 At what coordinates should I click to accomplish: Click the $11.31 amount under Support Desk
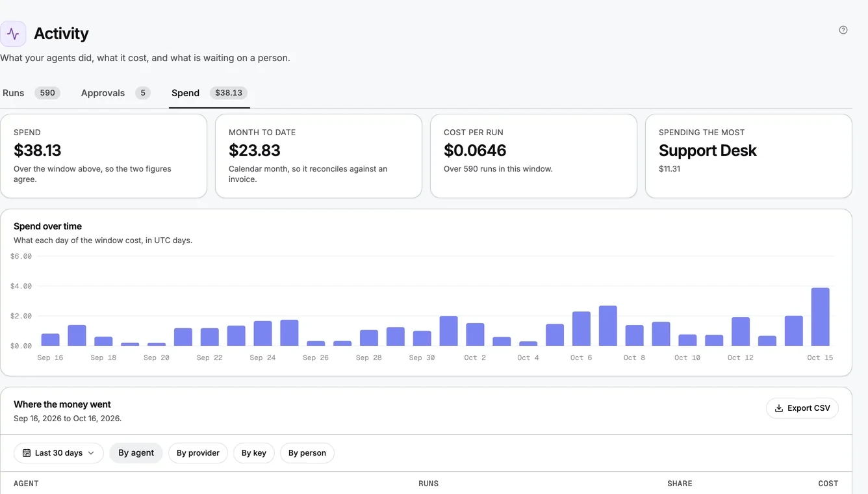pos(669,169)
